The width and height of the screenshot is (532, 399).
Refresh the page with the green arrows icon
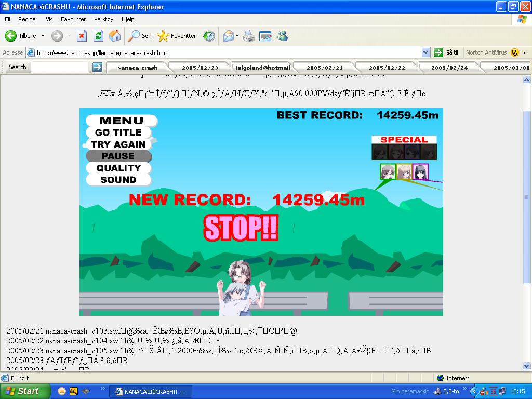coord(98,36)
